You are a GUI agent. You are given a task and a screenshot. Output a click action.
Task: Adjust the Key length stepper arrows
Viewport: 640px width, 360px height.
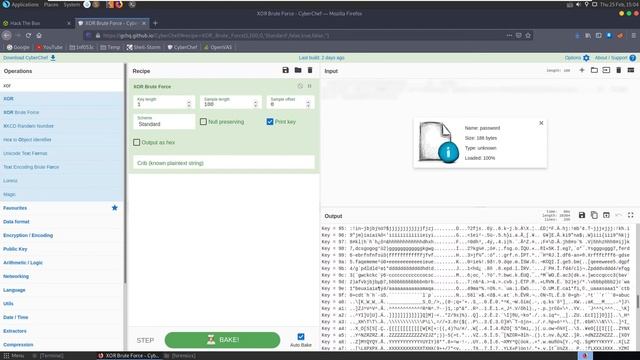[189, 104]
